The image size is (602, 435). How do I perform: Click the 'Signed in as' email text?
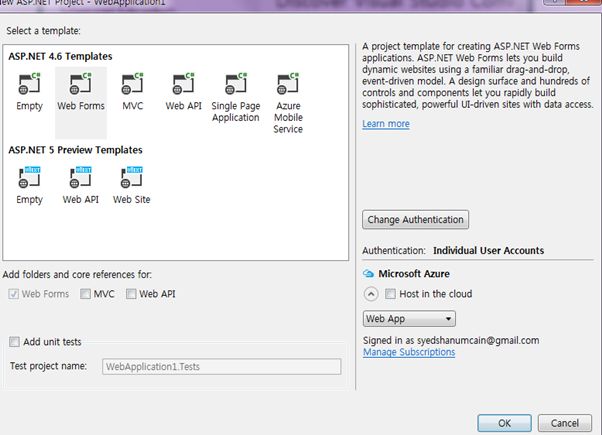click(x=451, y=341)
